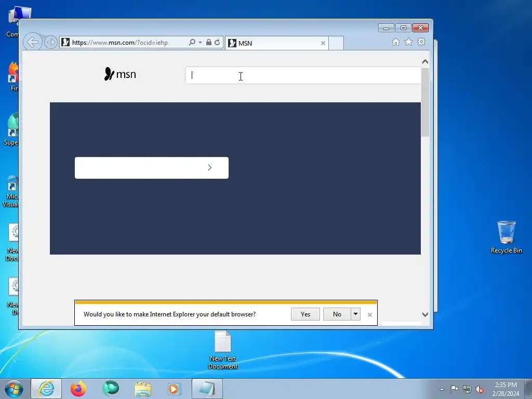Open the address bar autocomplete dropdown arrow

(x=200, y=43)
